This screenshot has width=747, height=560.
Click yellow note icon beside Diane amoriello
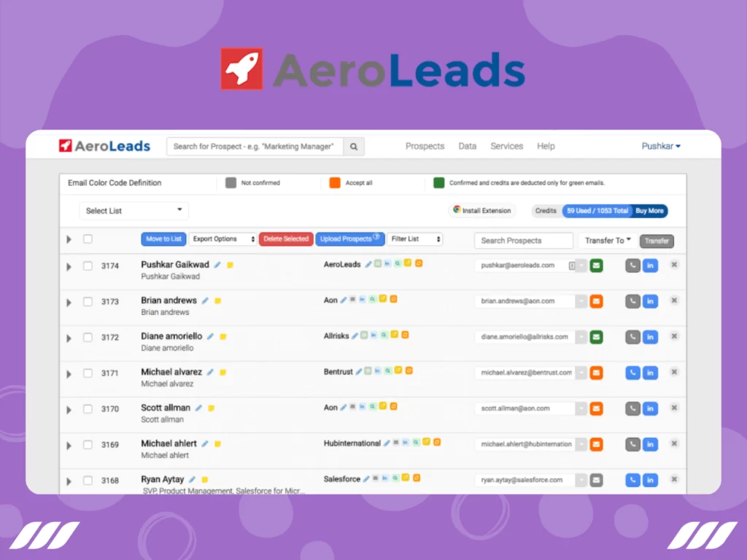tap(223, 337)
